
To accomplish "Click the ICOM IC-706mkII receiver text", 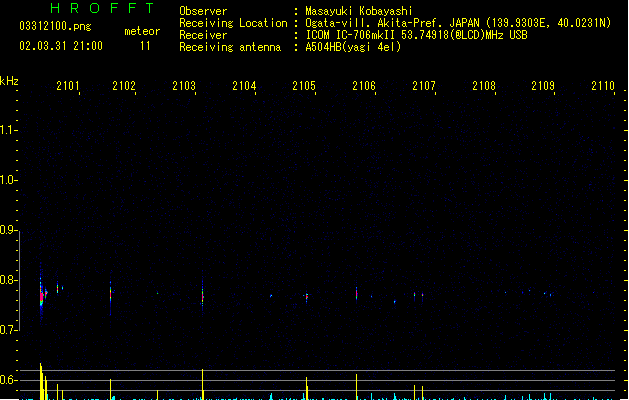I will 416,35.
